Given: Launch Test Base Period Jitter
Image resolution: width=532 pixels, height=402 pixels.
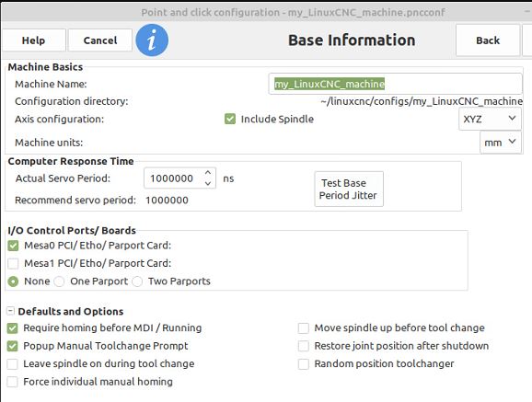Looking at the screenshot, I should 349,189.
